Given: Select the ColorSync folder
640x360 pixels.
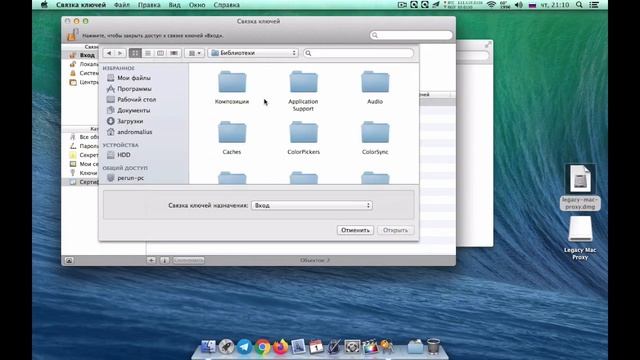Looking at the screenshot, I should tap(375, 138).
